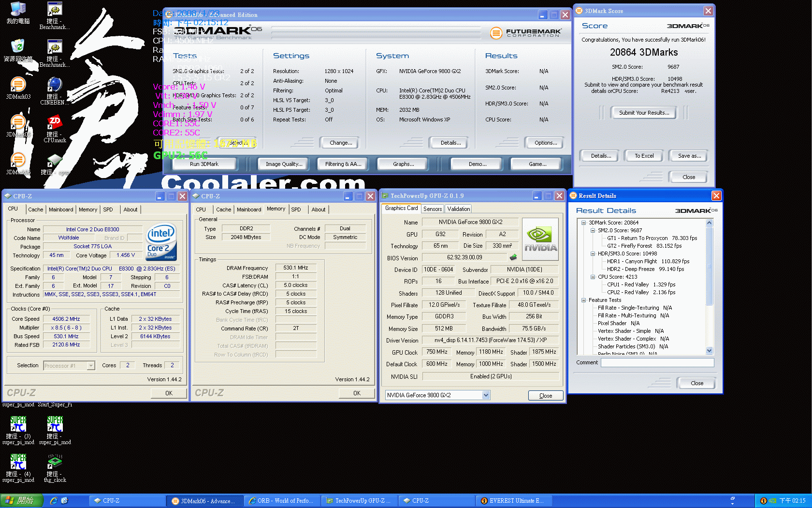Viewport: 812px width, 508px height.
Task: Click the Result Details scrollbar down arrow
Action: [710, 351]
